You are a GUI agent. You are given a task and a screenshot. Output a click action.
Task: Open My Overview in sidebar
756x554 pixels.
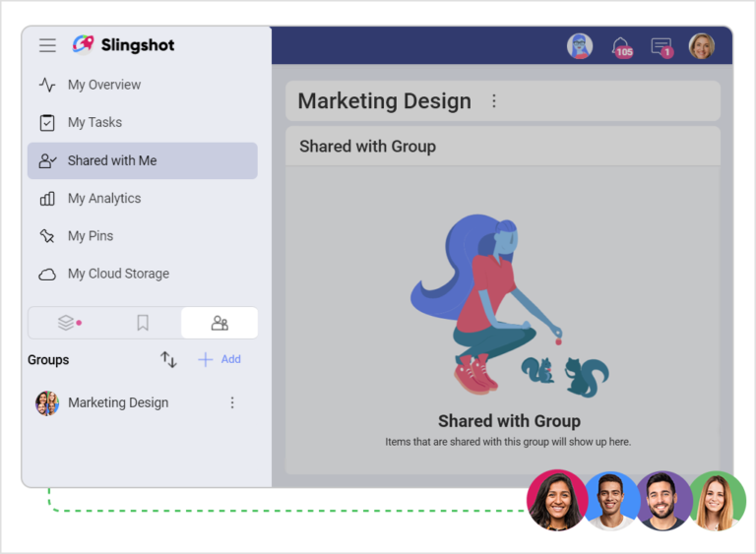[x=142, y=85]
